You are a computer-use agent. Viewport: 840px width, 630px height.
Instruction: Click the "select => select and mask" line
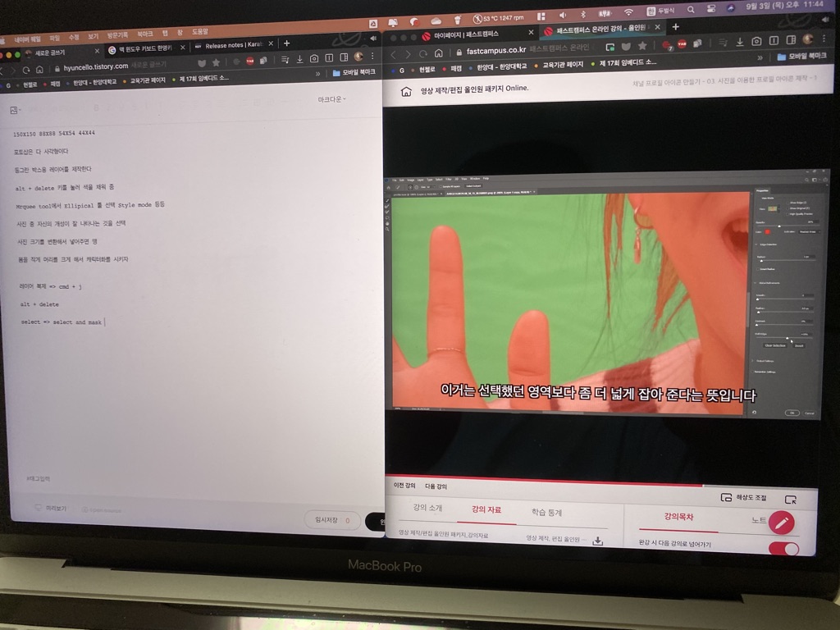pos(61,322)
